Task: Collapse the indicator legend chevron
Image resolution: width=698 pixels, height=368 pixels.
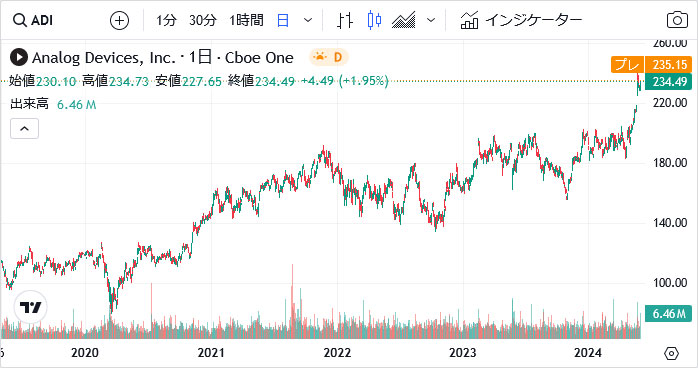Action: tap(24, 129)
